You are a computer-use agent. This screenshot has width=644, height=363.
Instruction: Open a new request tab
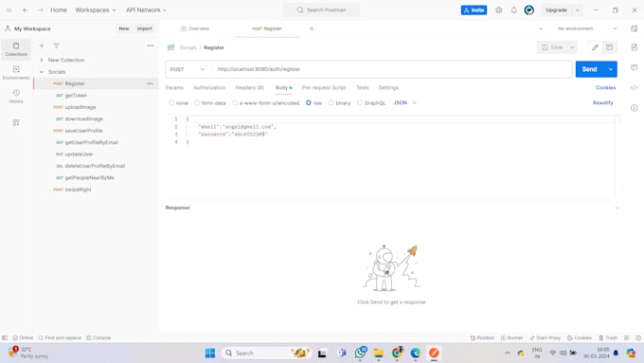tap(312, 28)
